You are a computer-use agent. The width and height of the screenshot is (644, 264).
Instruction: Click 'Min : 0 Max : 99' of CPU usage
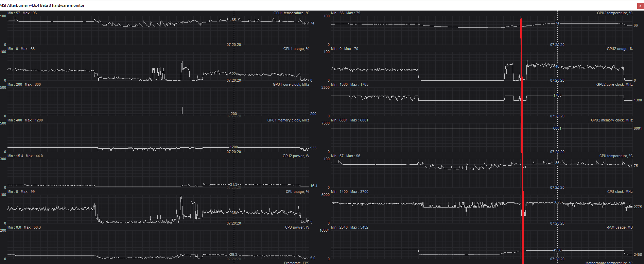[x=21, y=192]
